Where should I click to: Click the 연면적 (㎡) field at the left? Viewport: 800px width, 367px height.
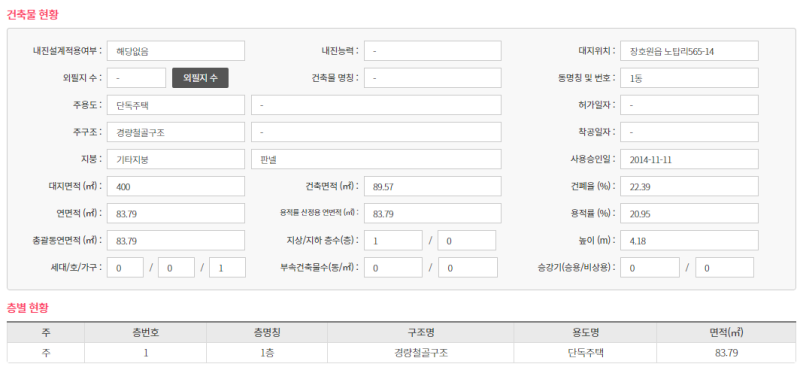pyautogui.click(x=176, y=213)
